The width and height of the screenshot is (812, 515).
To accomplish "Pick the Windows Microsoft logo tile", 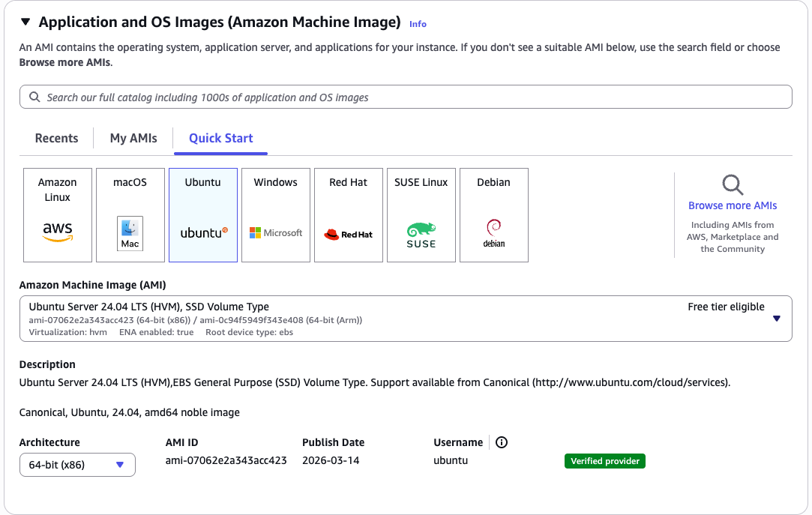I will pyautogui.click(x=276, y=215).
